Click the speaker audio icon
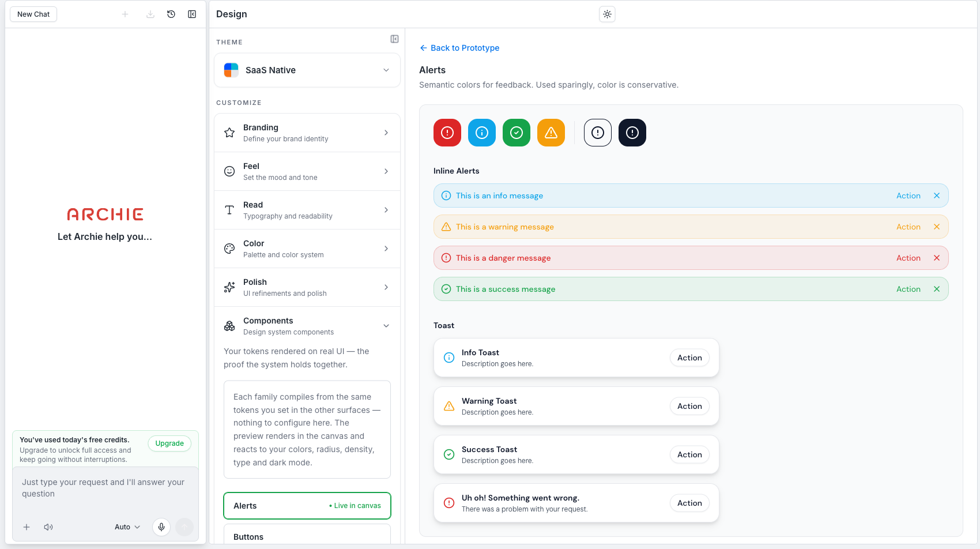980x549 pixels. (48, 527)
